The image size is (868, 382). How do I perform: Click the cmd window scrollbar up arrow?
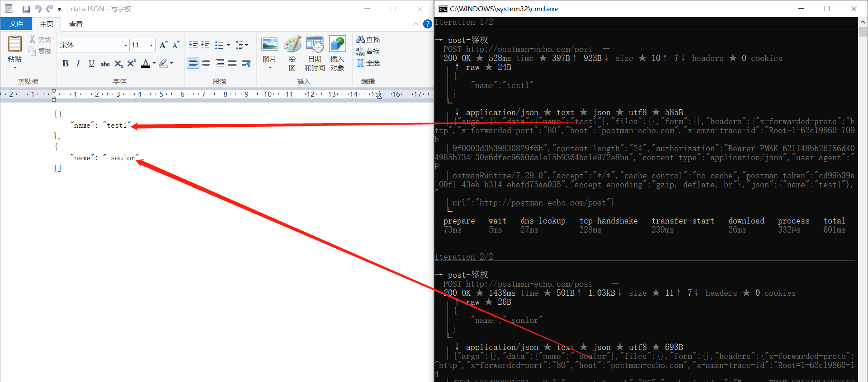863,22
